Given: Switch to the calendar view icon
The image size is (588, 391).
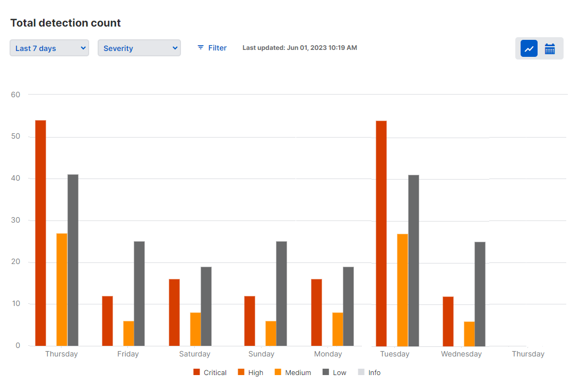Looking at the screenshot, I should [550, 48].
